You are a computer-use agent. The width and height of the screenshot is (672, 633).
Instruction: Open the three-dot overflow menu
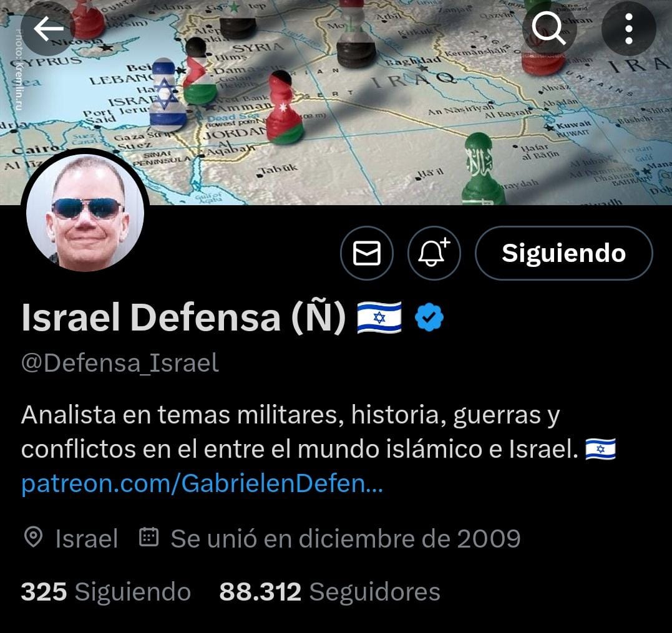tap(629, 29)
